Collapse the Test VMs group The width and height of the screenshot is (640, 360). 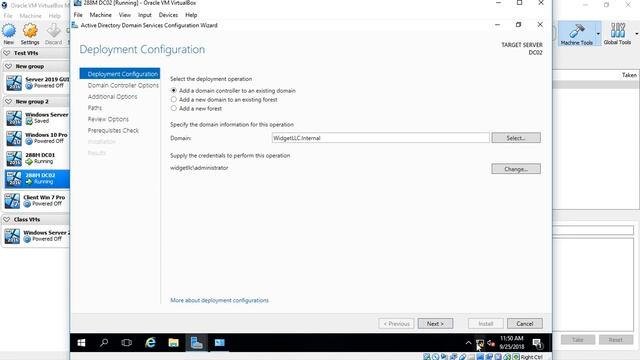coord(7,53)
